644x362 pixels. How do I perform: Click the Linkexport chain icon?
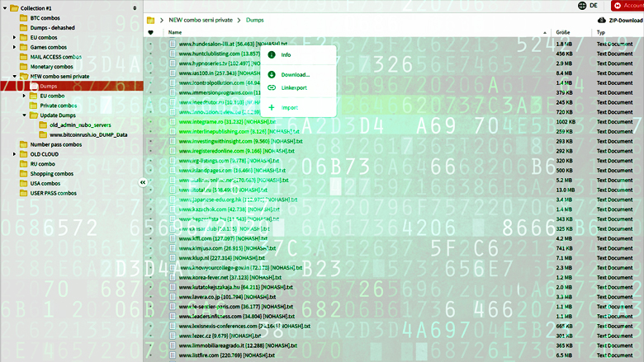[x=272, y=87]
